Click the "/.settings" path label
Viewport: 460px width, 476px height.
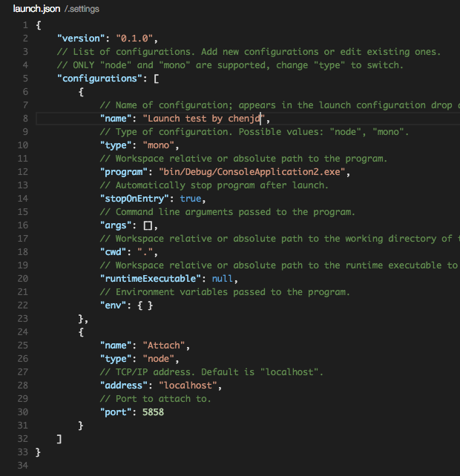pyautogui.click(x=82, y=9)
